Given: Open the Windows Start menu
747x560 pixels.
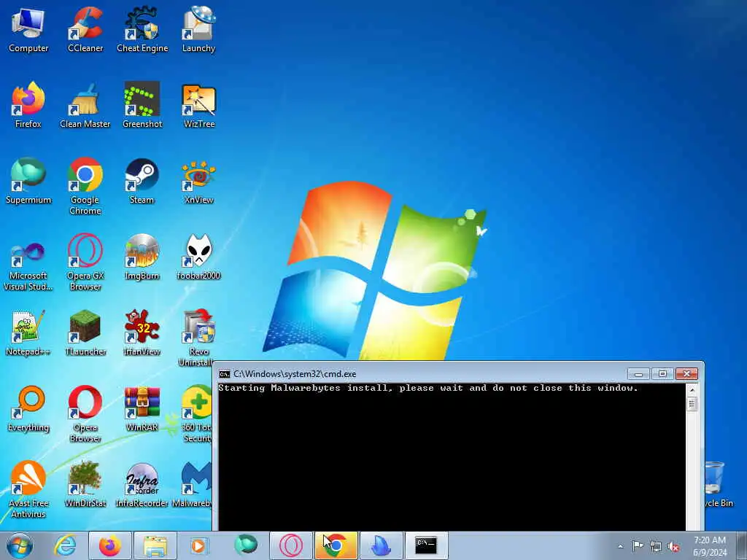Looking at the screenshot, I should tap(20, 545).
